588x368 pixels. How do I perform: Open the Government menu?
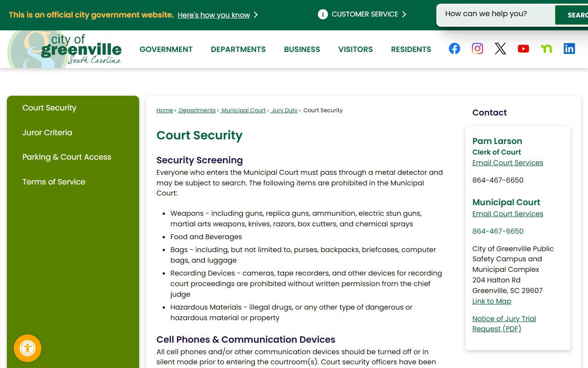pos(166,49)
